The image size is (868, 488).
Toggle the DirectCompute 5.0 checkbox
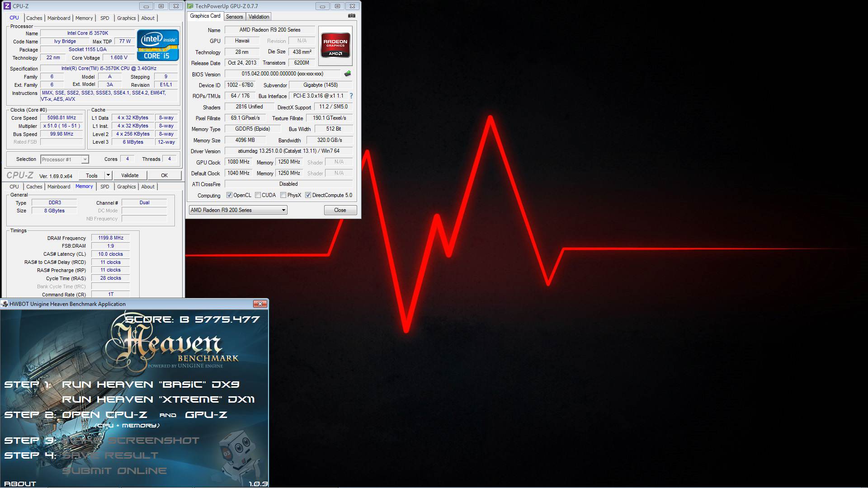tap(308, 195)
